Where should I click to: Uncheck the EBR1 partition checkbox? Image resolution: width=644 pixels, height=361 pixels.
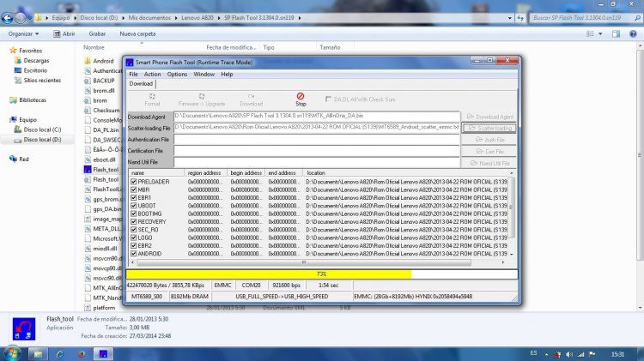(x=133, y=197)
